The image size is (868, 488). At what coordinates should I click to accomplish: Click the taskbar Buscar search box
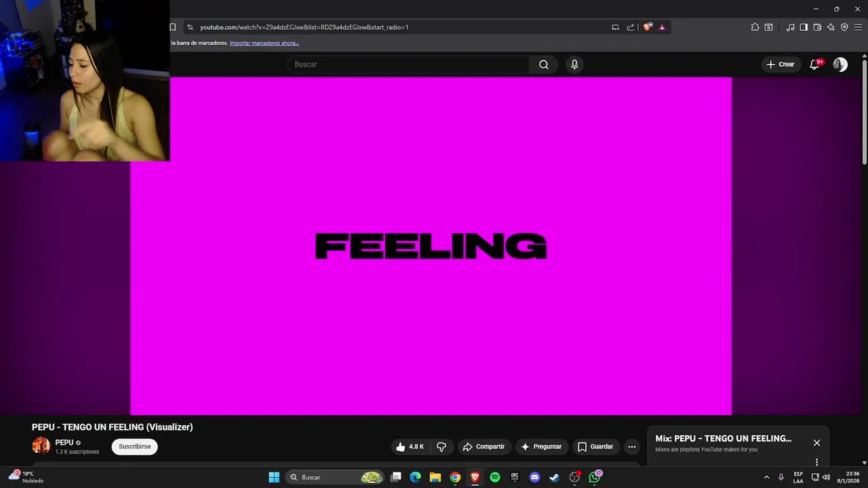334,477
